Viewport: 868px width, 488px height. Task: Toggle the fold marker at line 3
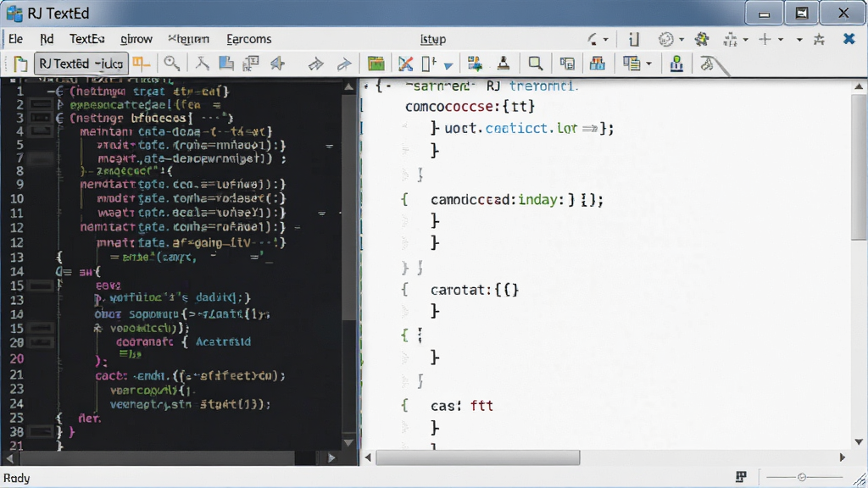click(60, 118)
